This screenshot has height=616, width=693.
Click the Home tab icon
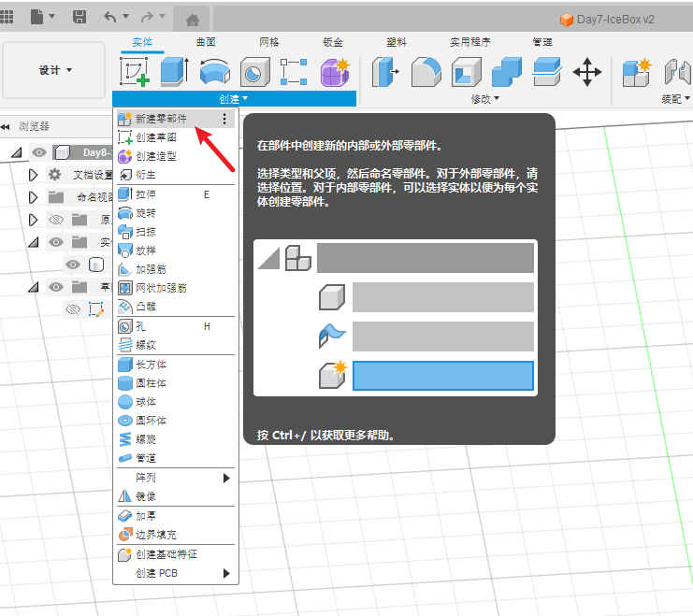(192, 20)
